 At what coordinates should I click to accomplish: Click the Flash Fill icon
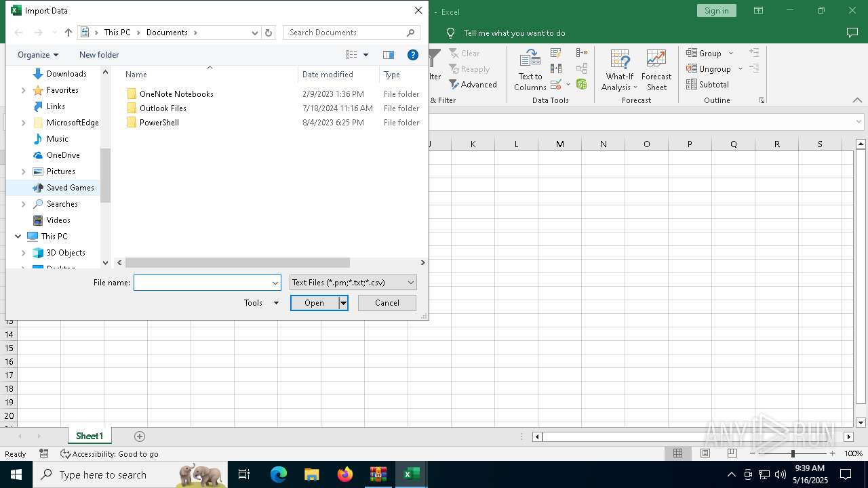[556, 53]
